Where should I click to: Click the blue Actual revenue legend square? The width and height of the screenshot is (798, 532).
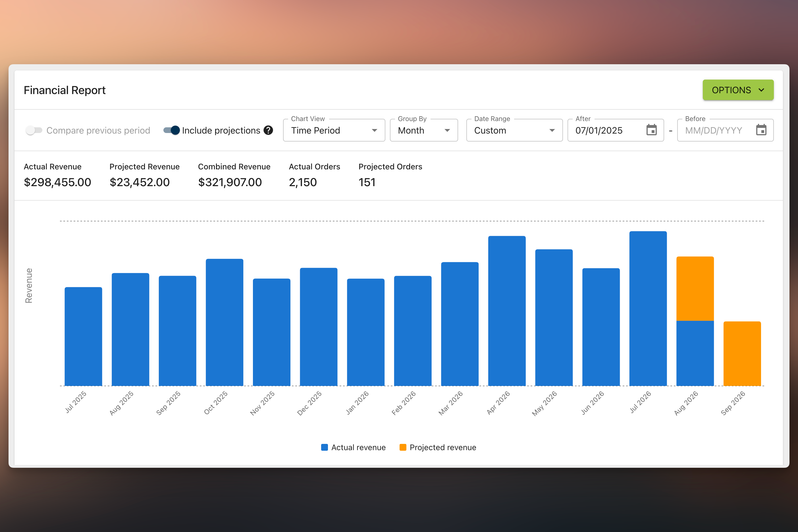pyautogui.click(x=324, y=447)
